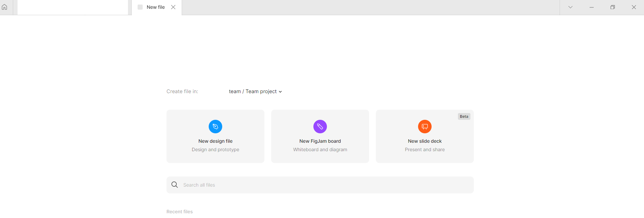Click the New file tab's gray file icon
This screenshot has width=644, height=218.
pos(140,7)
